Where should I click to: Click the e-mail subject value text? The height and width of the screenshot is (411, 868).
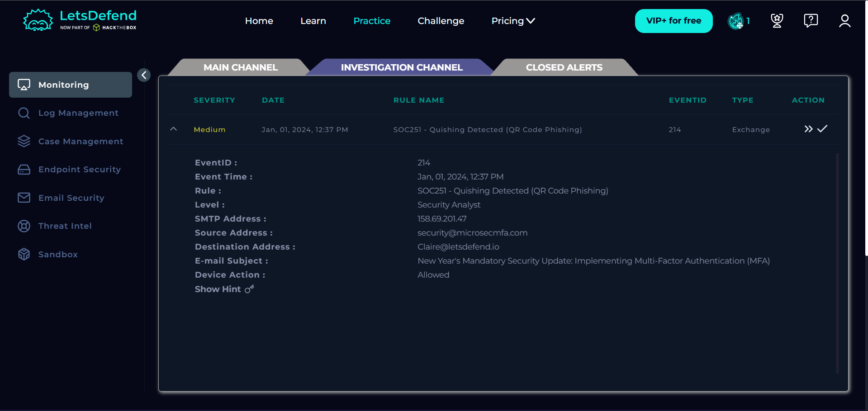coord(593,261)
